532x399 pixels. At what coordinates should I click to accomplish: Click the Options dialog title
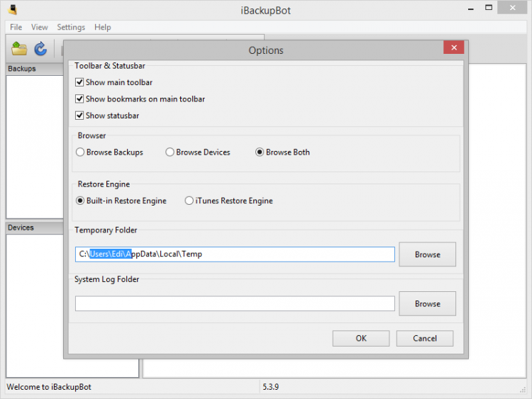coord(266,50)
